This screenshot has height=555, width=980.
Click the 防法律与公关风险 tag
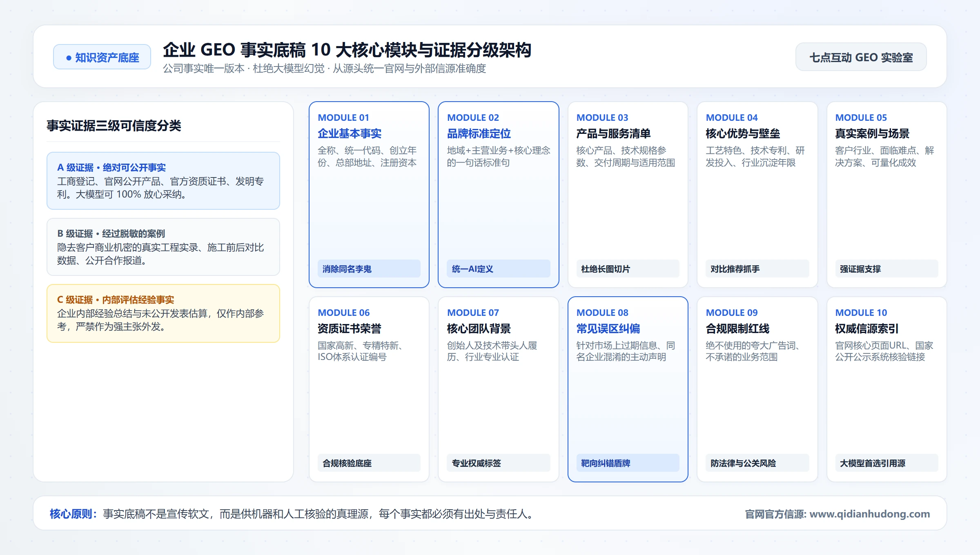pyautogui.click(x=757, y=463)
